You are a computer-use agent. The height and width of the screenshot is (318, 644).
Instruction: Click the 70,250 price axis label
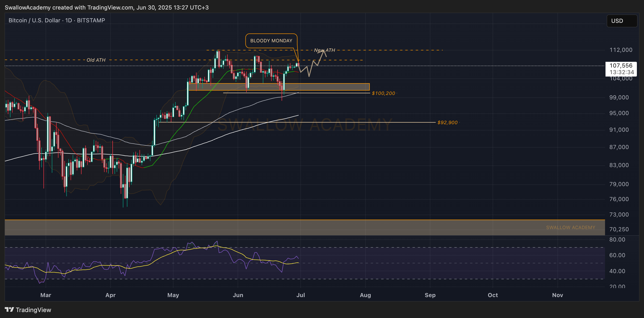click(619, 229)
